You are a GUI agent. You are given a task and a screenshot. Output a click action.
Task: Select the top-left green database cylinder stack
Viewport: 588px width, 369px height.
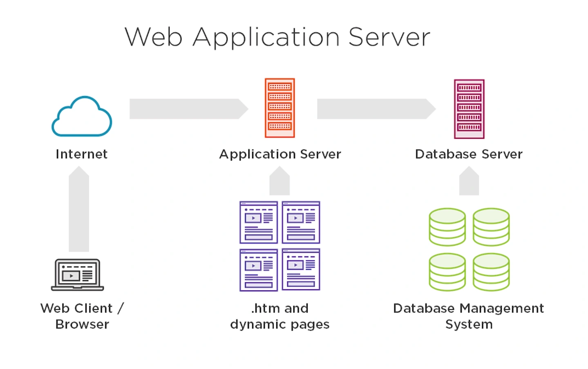(447, 227)
